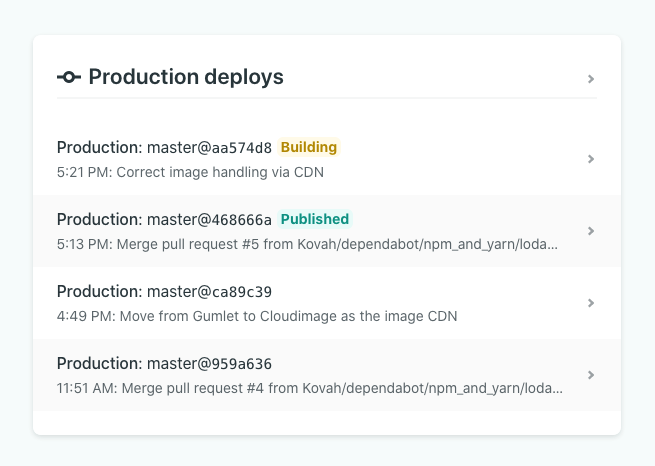Click the Published status badge
Viewport: 655px width, 466px height.
315,219
